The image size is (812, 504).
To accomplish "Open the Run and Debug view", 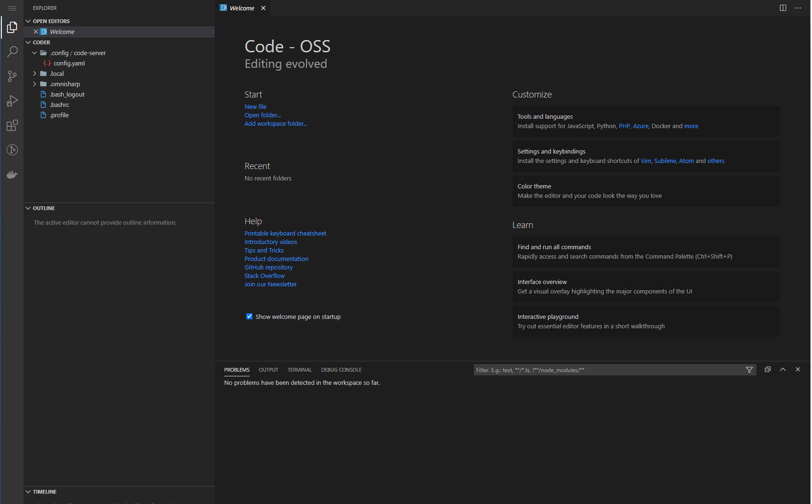I will (12, 101).
